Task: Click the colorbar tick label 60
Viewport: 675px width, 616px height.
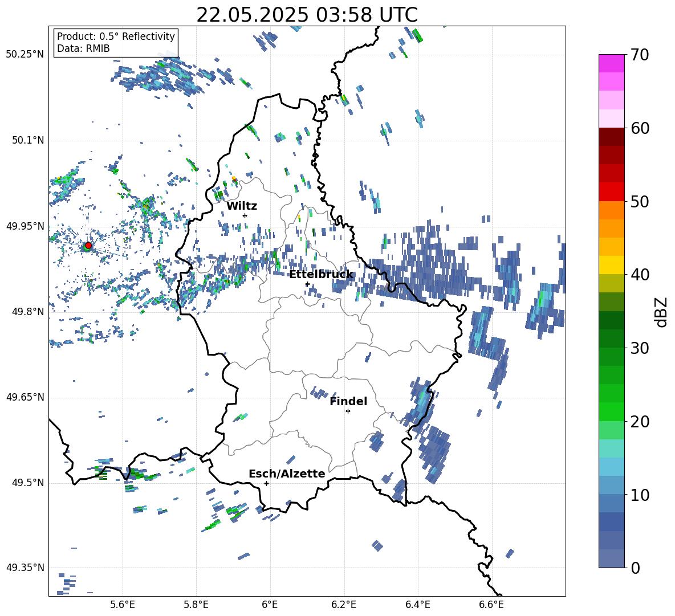Action: pyautogui.click(x=640, y=128)
